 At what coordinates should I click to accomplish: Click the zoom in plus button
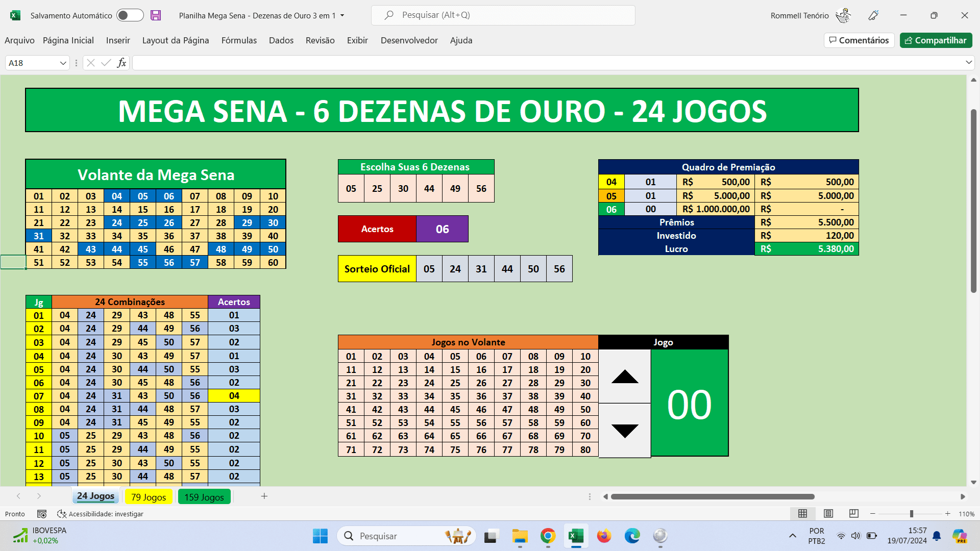[948, 514]
